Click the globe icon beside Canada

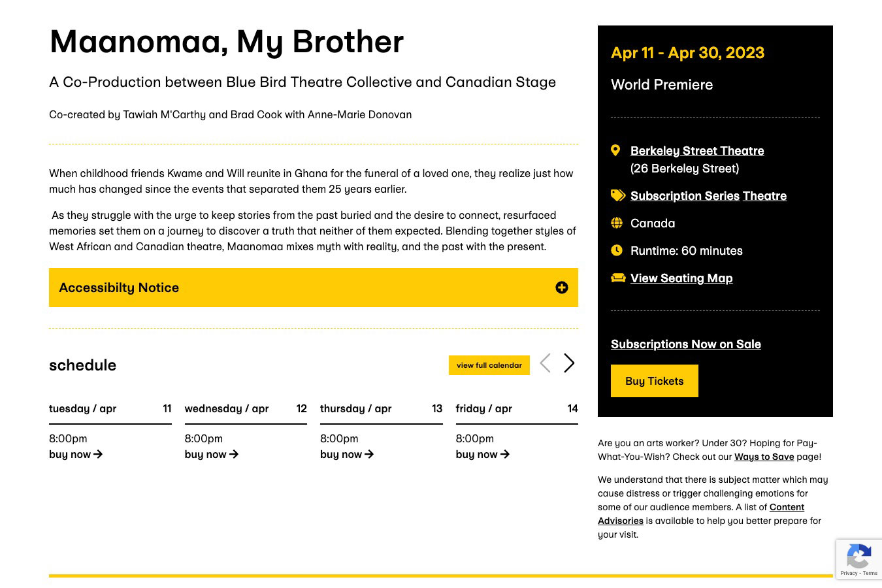pyautogui.click(x=617, y=223)
